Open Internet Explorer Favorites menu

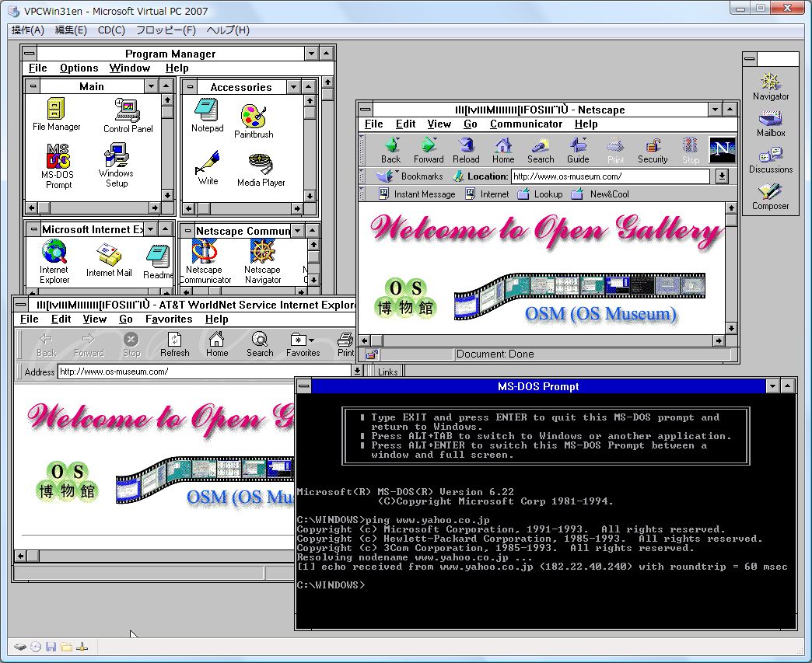coord(169,319)
